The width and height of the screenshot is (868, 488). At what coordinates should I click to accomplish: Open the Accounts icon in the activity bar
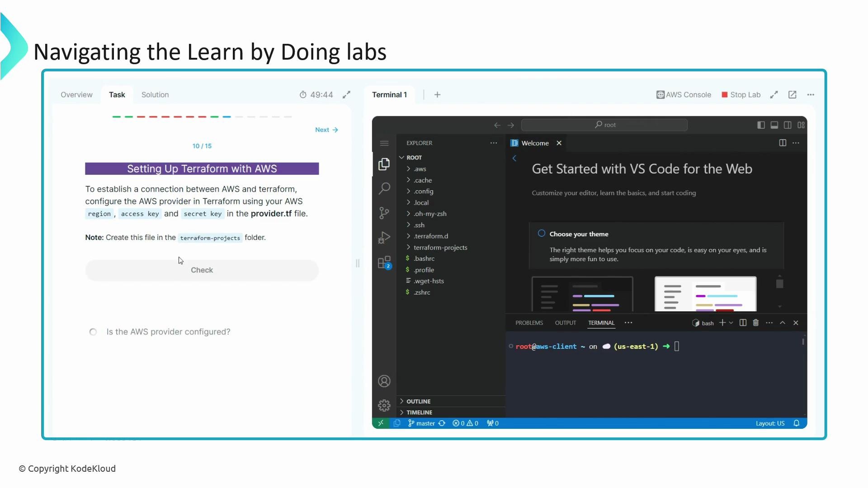point(384,381)
